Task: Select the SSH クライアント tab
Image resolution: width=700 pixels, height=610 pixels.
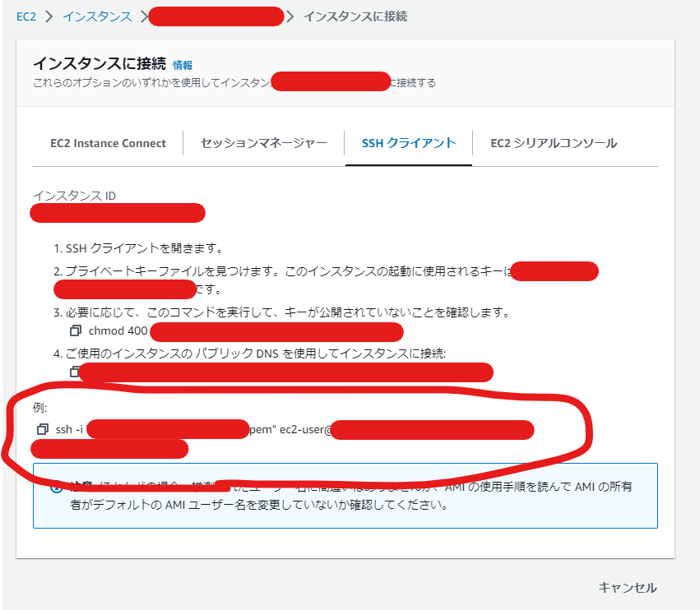Action: tap(408, 142)
